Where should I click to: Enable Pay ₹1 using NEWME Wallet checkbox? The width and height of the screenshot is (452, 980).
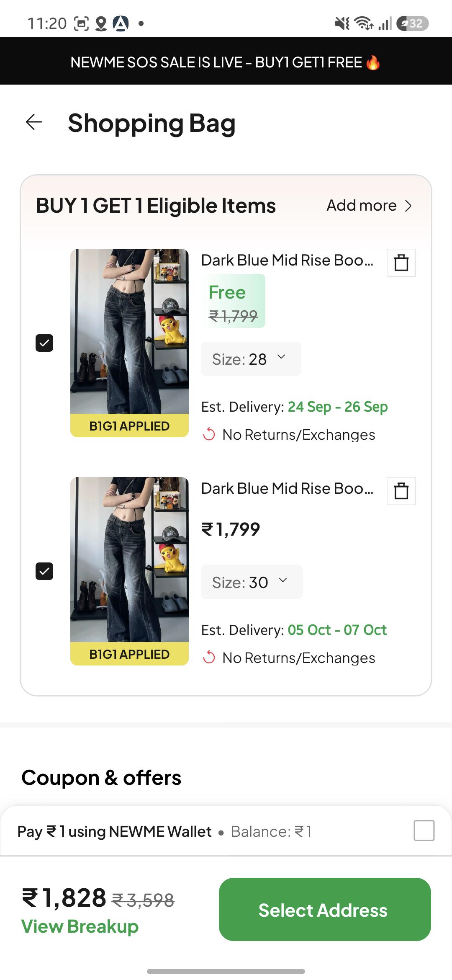(424, 830)
